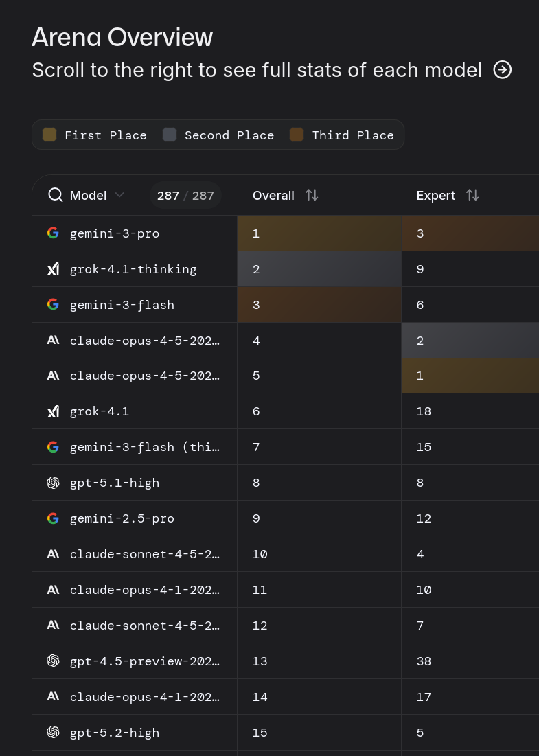This screenshot has height=756, width=539.
Task: Click the xAI logo beside grok-4.1-thinking
Action: (53, 269)
